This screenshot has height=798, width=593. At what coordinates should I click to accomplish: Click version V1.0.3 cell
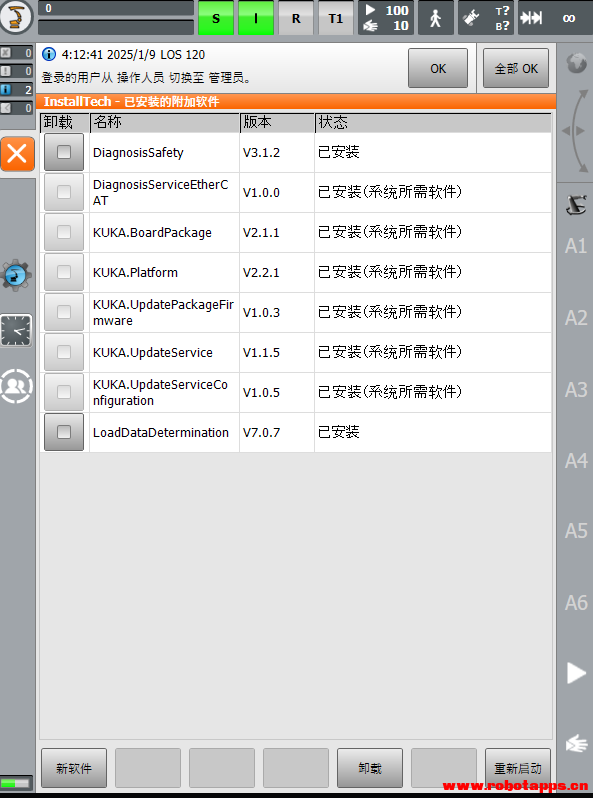277,312
